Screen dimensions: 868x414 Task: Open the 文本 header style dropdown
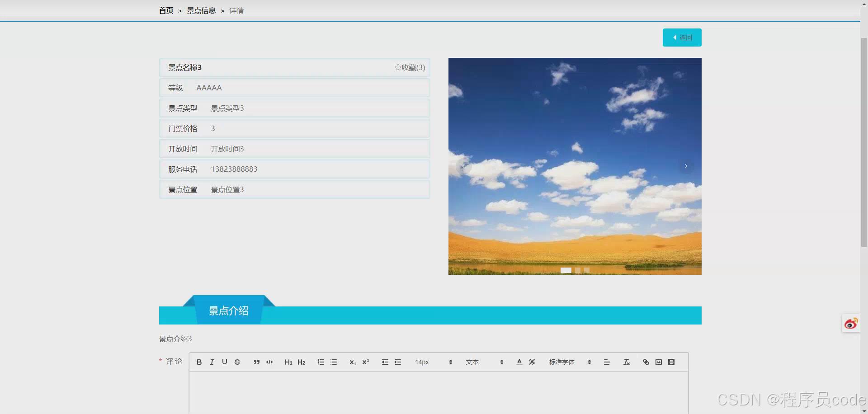485,362
